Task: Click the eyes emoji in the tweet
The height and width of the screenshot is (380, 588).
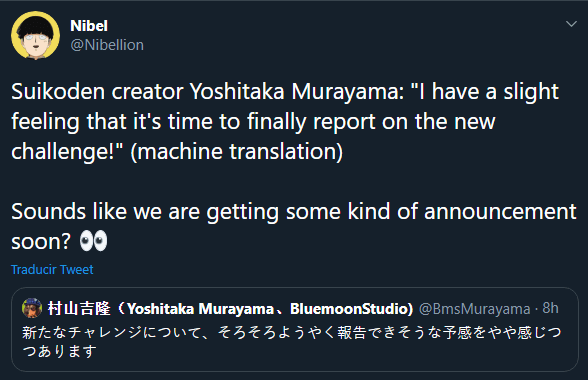Action: tap(93, 241)
